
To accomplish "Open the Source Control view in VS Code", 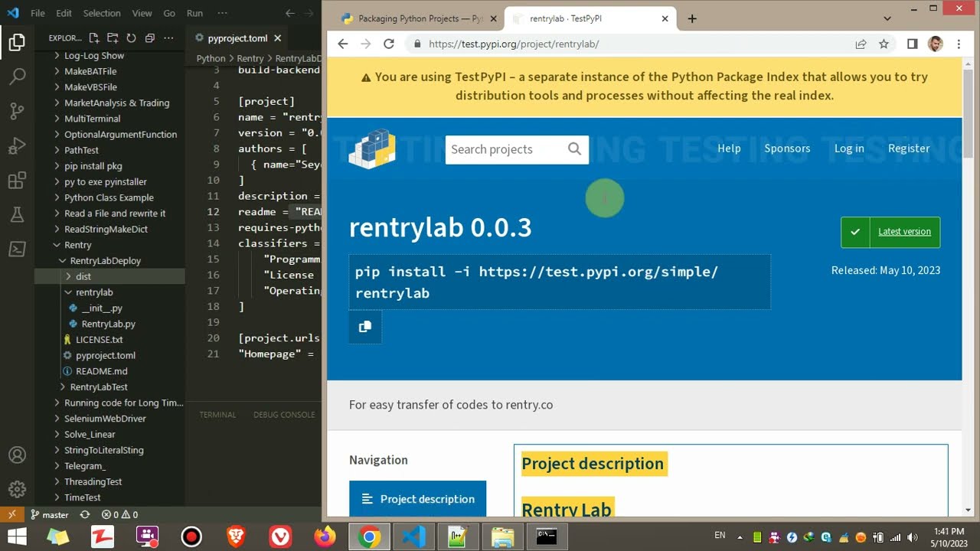I will click(17, 111).
